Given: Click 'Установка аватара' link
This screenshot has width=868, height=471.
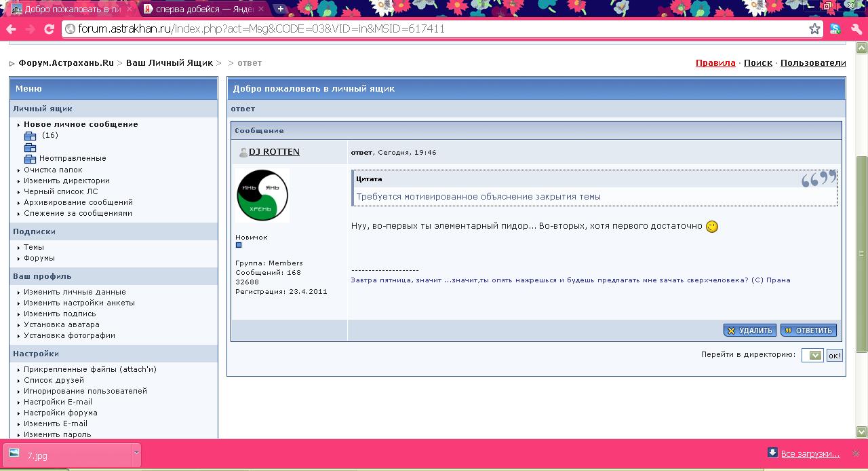Looking at the screenshot, I should (x=62, y=324).
